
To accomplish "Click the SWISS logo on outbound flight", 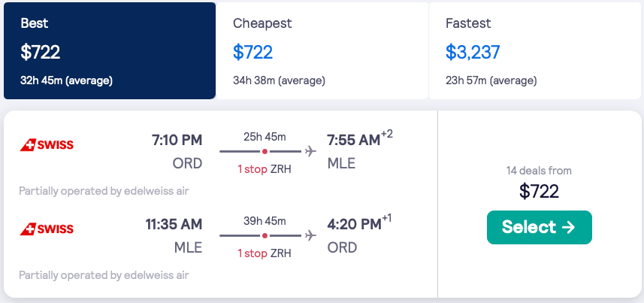I will click(x=47, y=144).
